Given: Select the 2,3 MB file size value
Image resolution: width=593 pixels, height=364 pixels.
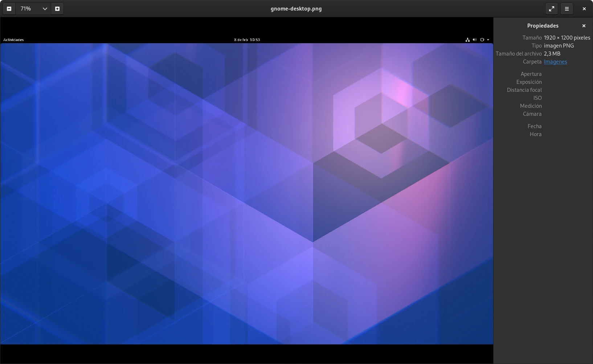Looking at the screenshot, I should tap(552, 54).
